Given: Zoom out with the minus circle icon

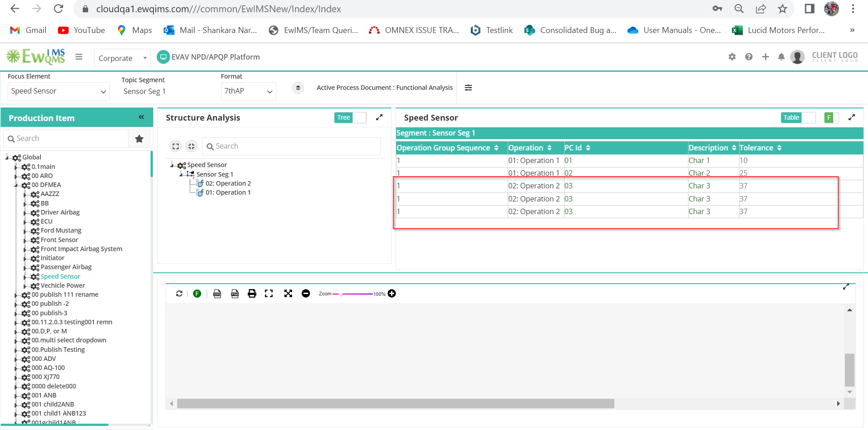Looking at the screenshot, I should [306, 294].
